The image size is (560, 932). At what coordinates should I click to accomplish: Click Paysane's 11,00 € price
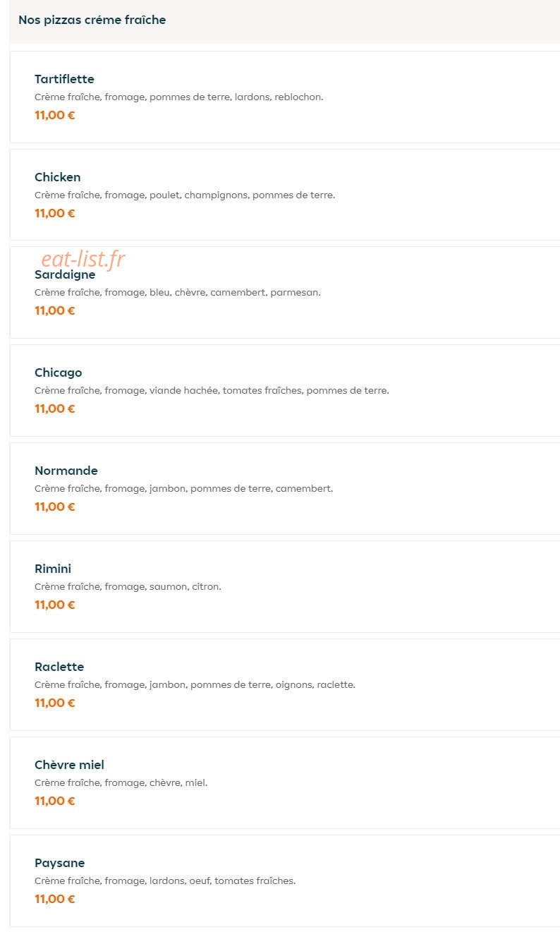click(54, 899)
